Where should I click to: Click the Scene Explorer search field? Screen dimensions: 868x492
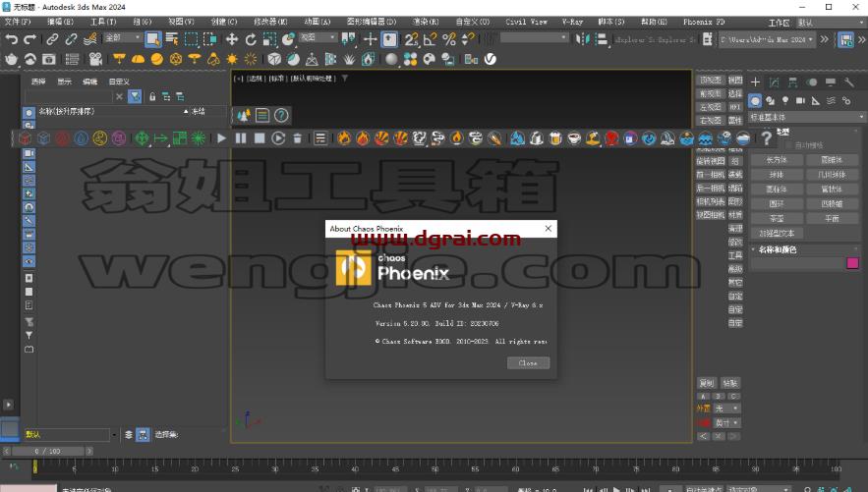[69, 96]
